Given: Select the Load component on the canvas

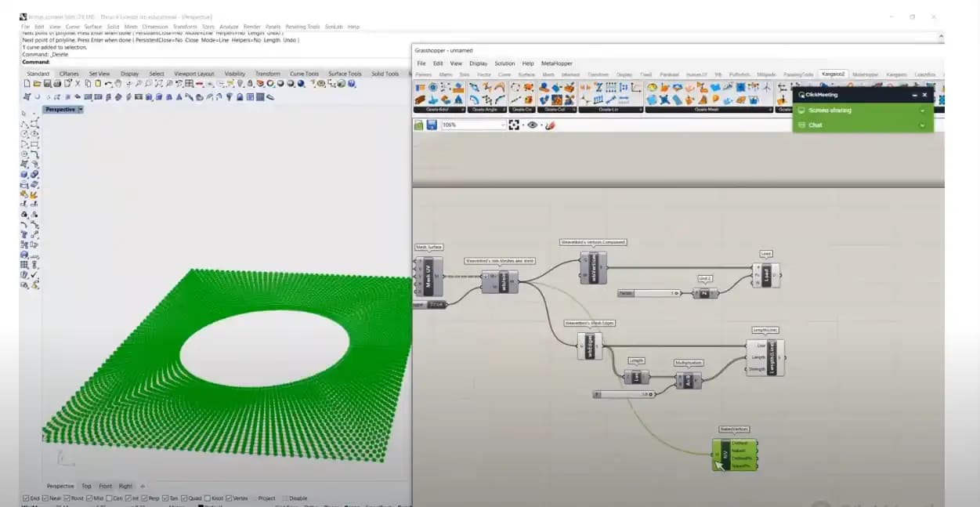Looking at the screenshot, I should coord(766,274).
